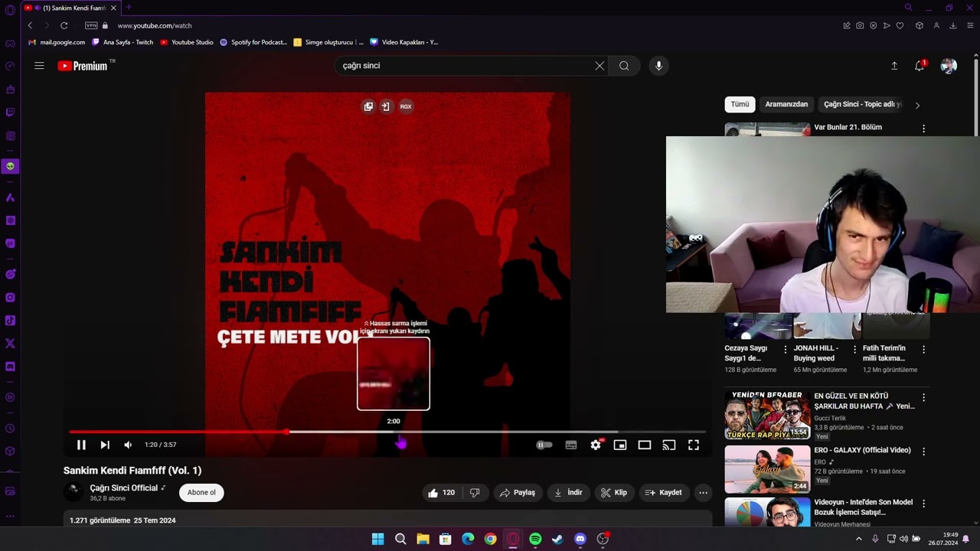Image resolution: width=980 pixels, height=551 pixels.
Task: Open options for Intel'den Son Model video
Action: pos(923,504)
